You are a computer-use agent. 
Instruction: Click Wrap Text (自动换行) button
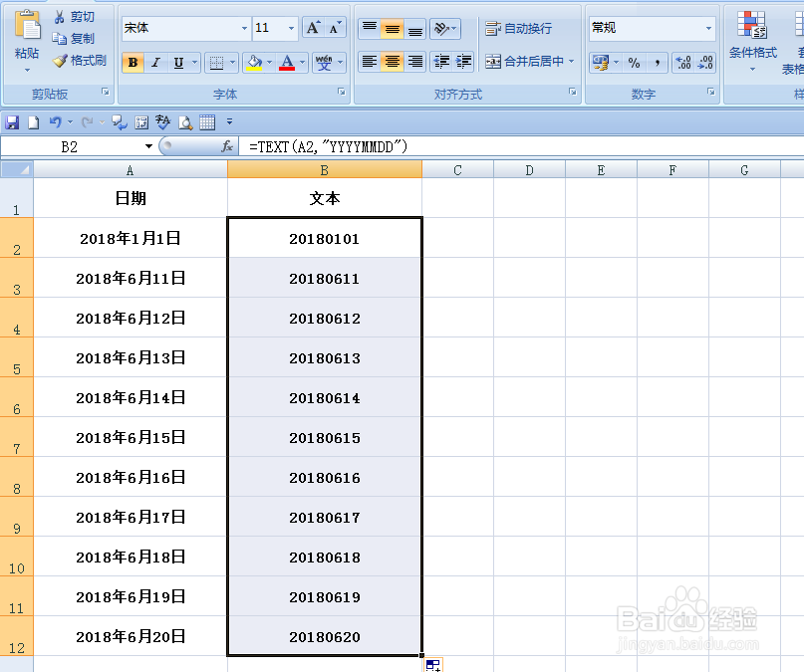(x=519, y=28)
